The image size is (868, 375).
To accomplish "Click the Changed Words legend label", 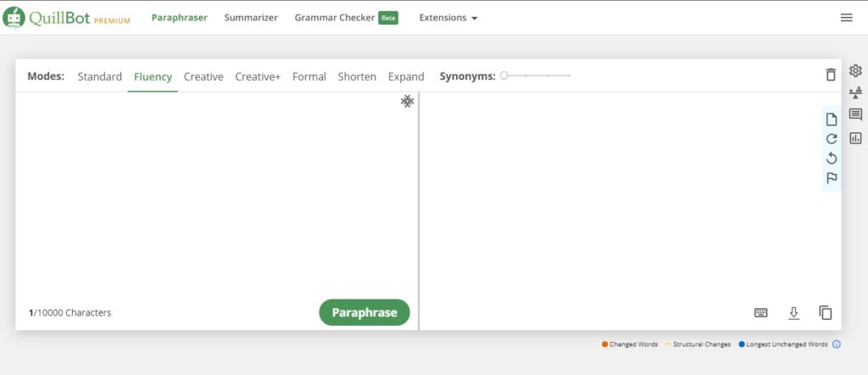I will 633,344.
